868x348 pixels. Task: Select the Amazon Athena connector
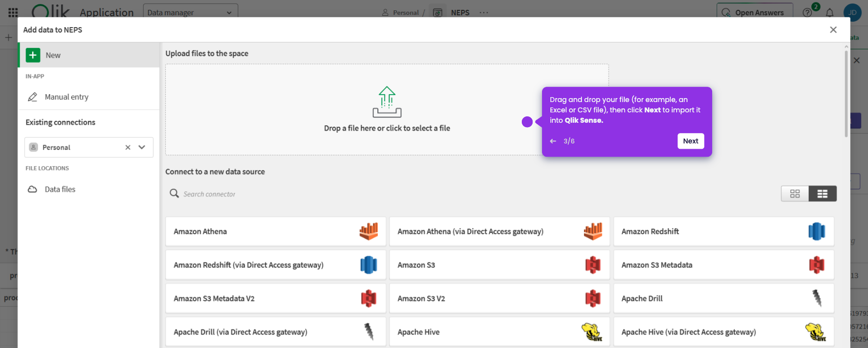[276, 231]
